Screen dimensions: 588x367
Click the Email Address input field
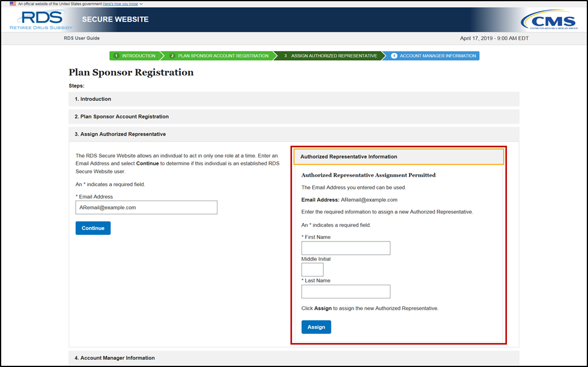tap(146, 207)
